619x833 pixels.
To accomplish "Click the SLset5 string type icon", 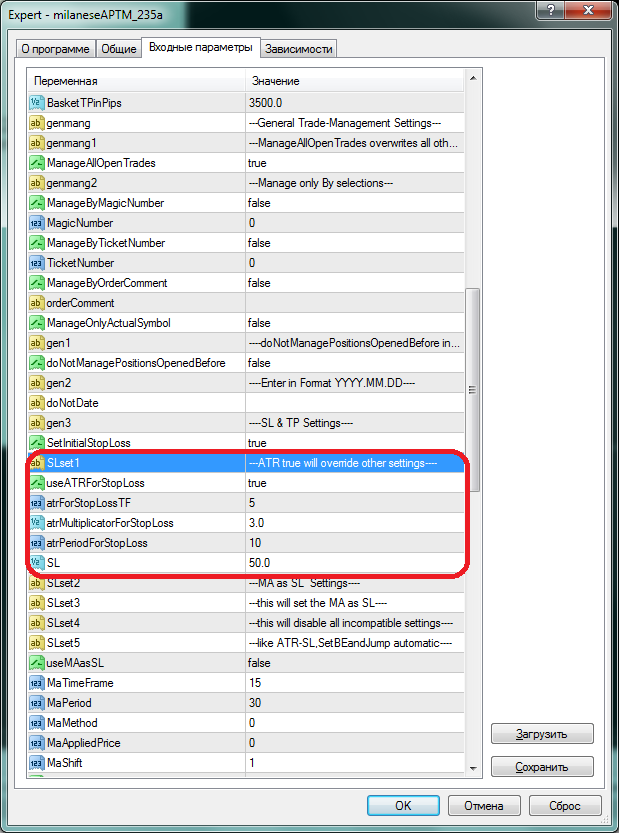I will point(37,643).
